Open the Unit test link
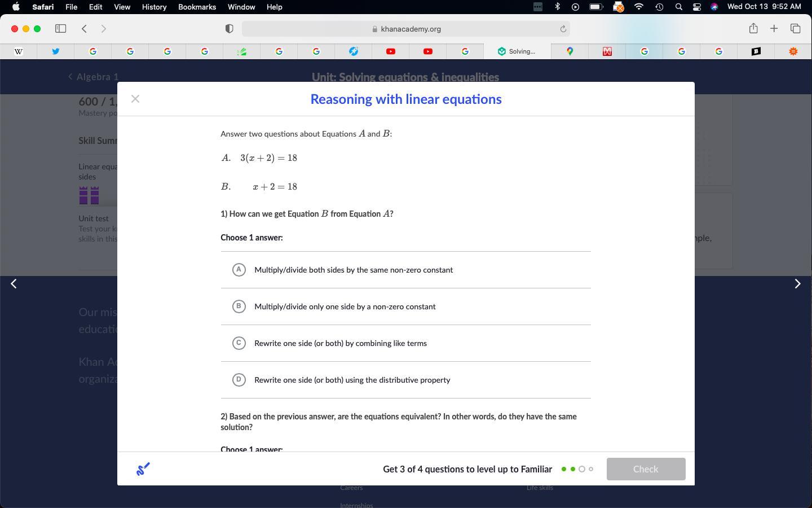The width and height of the screenshot is (812, 508). click(94, 218)
